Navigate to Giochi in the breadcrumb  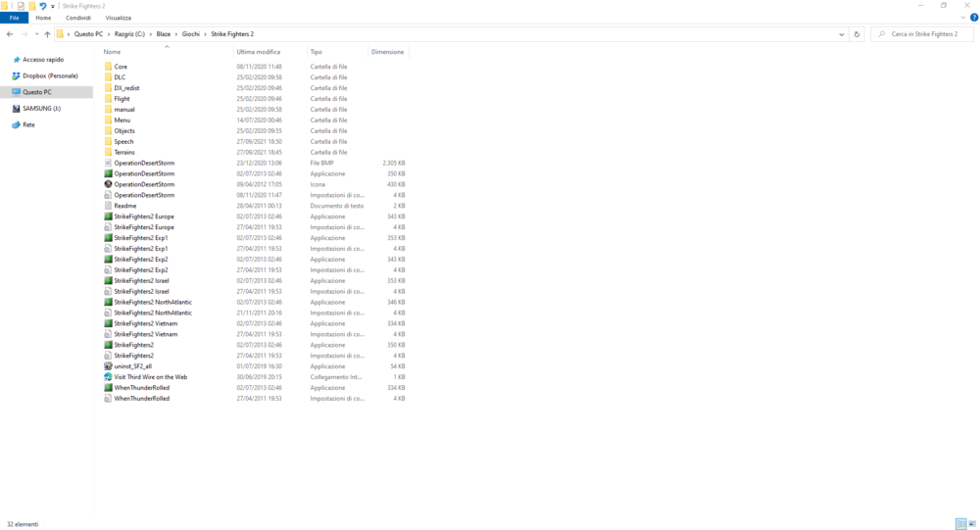tap(191, 34)
